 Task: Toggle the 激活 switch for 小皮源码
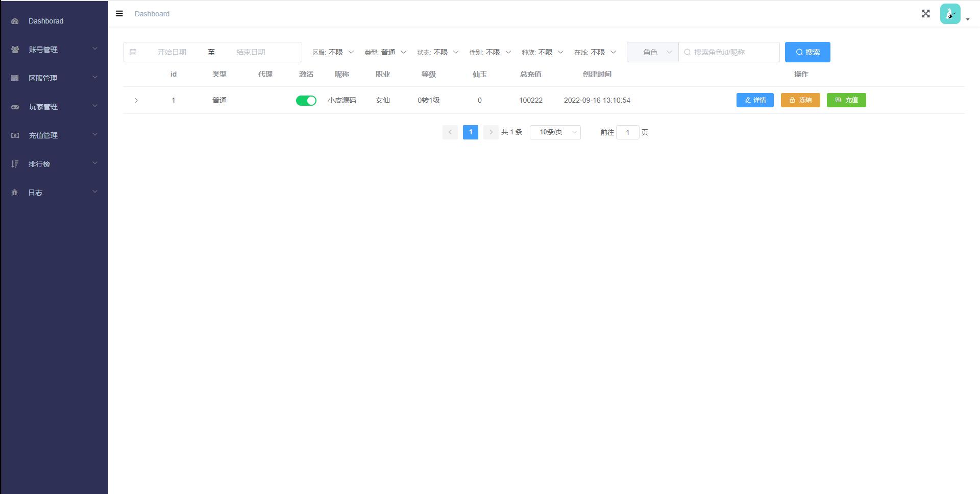pos(306,100)
